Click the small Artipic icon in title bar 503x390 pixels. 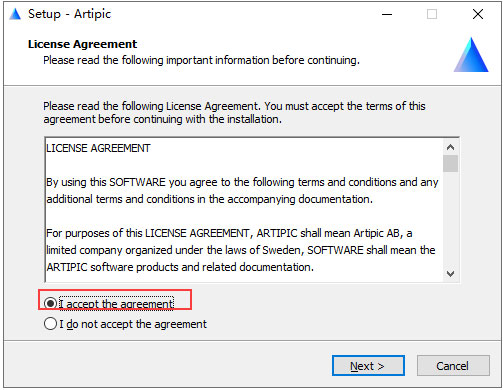coord(15,14)
